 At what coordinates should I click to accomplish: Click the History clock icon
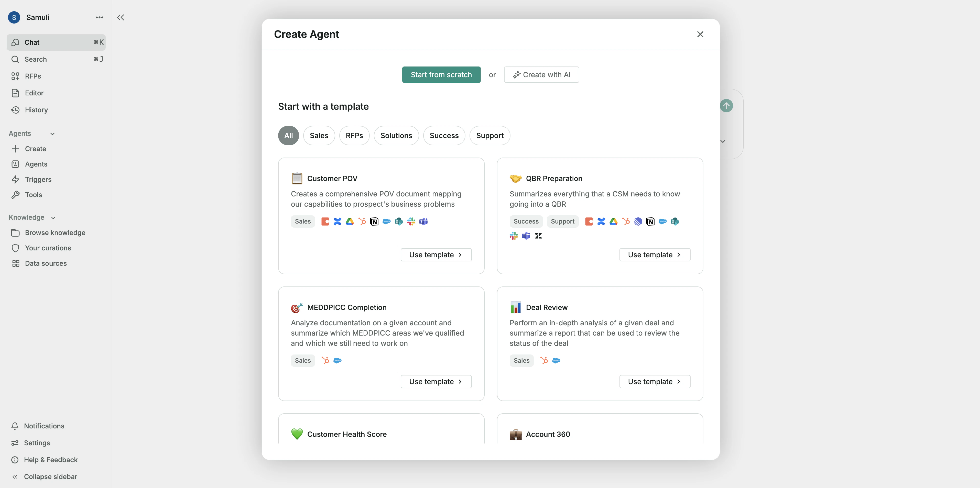[15, 110]
